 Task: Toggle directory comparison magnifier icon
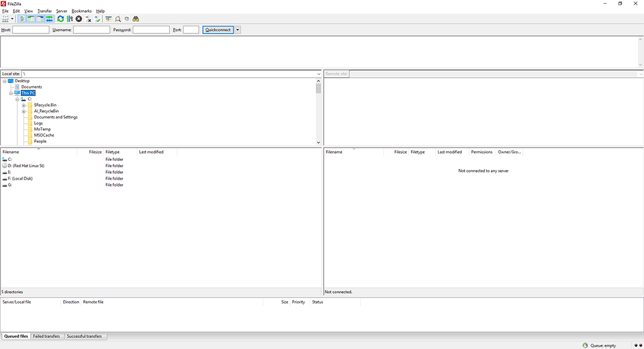tap(118, 19)
